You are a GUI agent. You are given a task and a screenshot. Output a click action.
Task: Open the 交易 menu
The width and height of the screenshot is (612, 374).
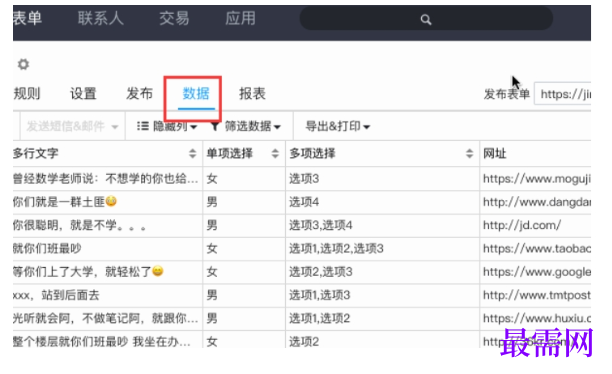click(x=174, y=18)
